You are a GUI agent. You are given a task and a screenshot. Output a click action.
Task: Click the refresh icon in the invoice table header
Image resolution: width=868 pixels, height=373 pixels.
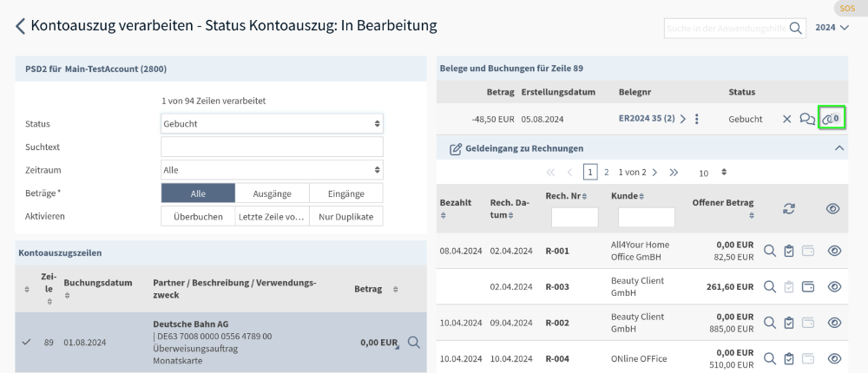click(x=788, y=208)
